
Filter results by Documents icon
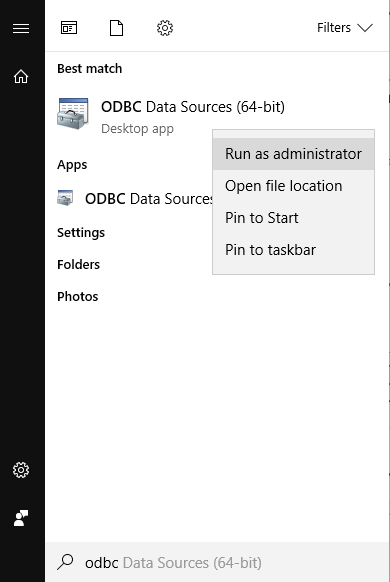116,28
